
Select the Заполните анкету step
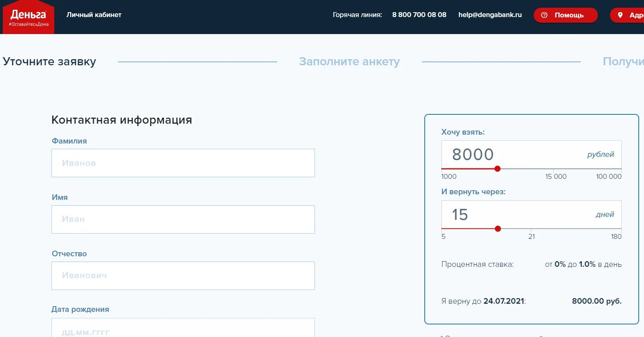[349, 62]
